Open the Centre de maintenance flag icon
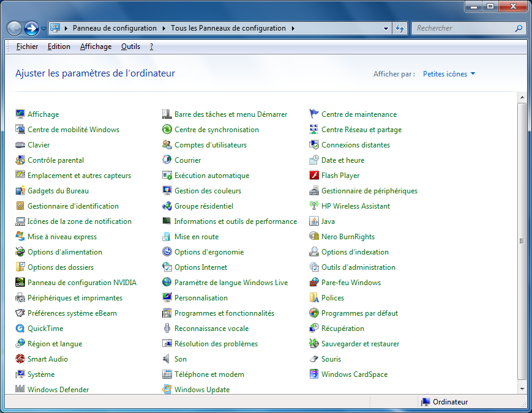The image size is (532, 413). [x=314, y=114]
